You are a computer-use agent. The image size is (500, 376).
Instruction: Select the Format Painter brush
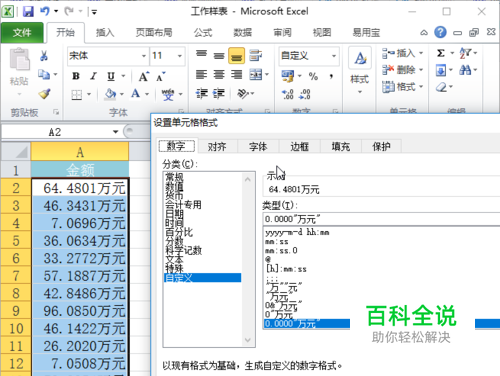click(x=44, y=94)
